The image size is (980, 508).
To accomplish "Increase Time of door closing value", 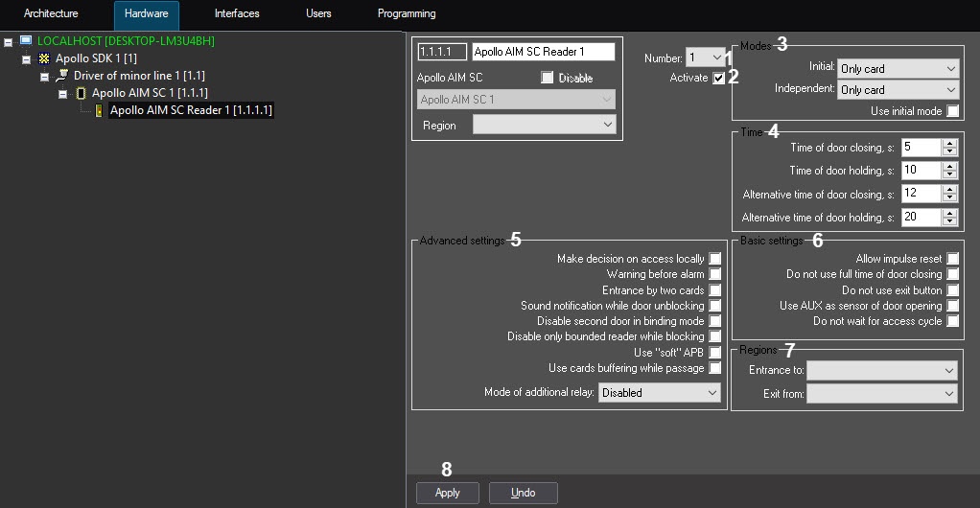I will click(x=950, y=143).
